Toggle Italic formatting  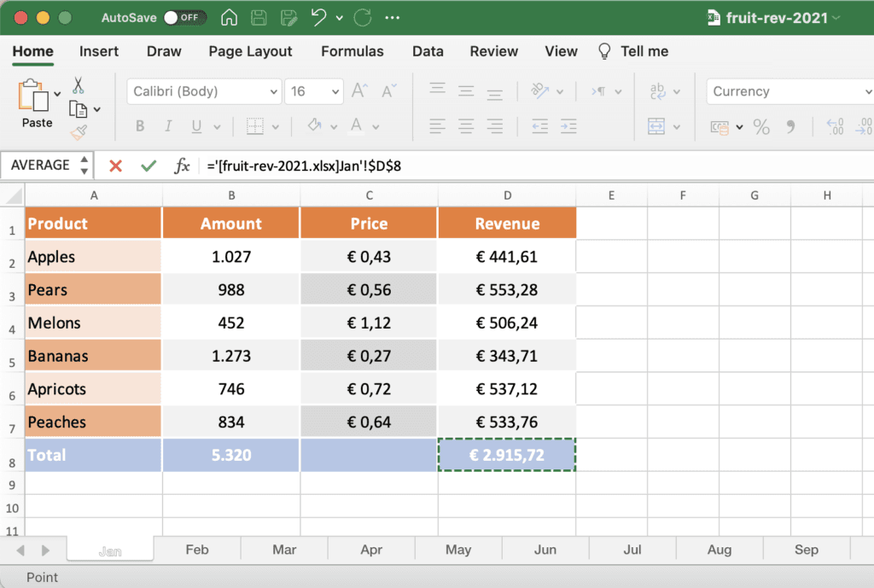[169, 127]
